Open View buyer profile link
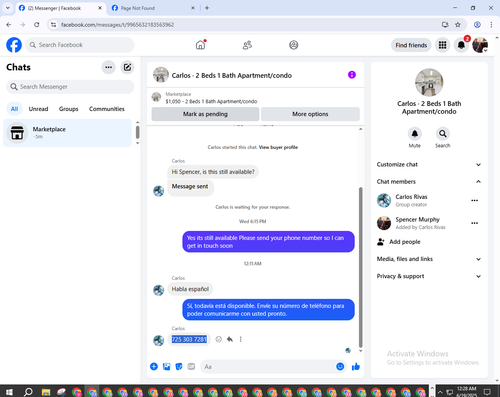Screen dimensions: 500x397 [278, 147]
